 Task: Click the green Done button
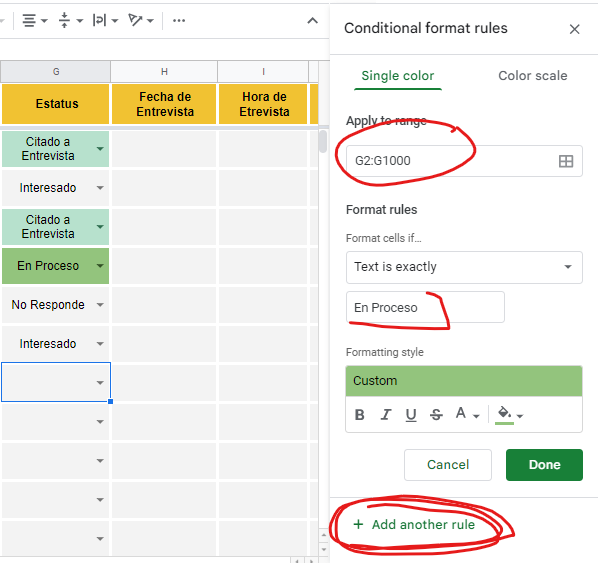coord(544,465)
